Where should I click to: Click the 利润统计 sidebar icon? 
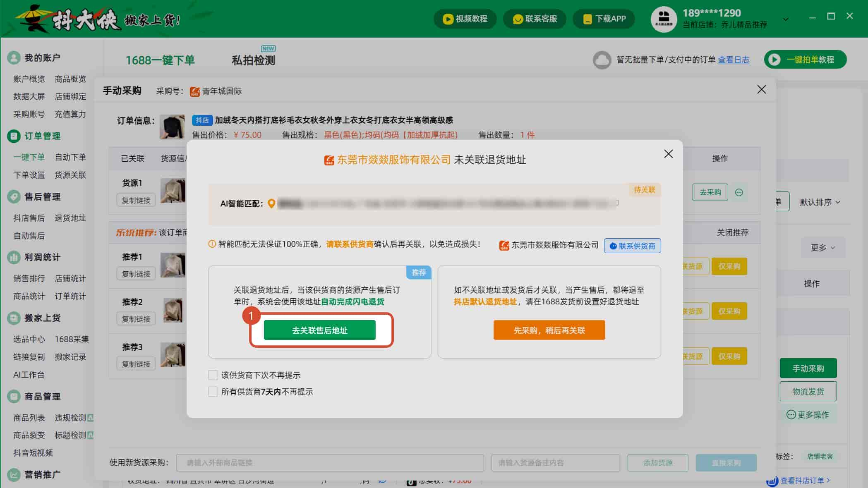tap(14, 257)
